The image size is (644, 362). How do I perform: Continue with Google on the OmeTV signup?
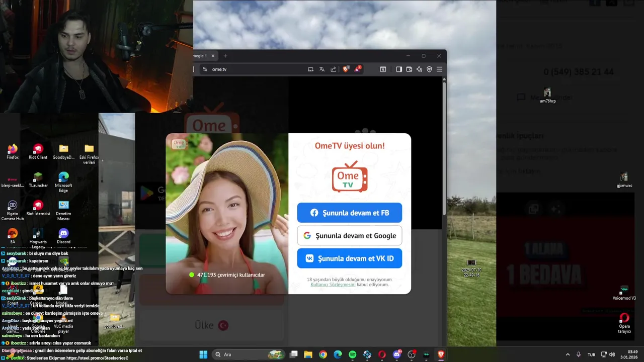(349, 235)
